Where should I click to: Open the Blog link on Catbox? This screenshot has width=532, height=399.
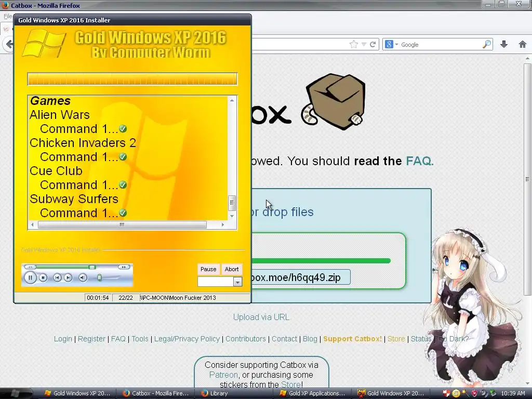coord(310,339)
